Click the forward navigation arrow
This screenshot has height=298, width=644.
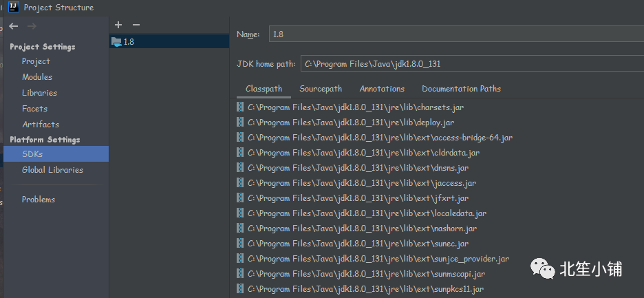coord(32,26)
